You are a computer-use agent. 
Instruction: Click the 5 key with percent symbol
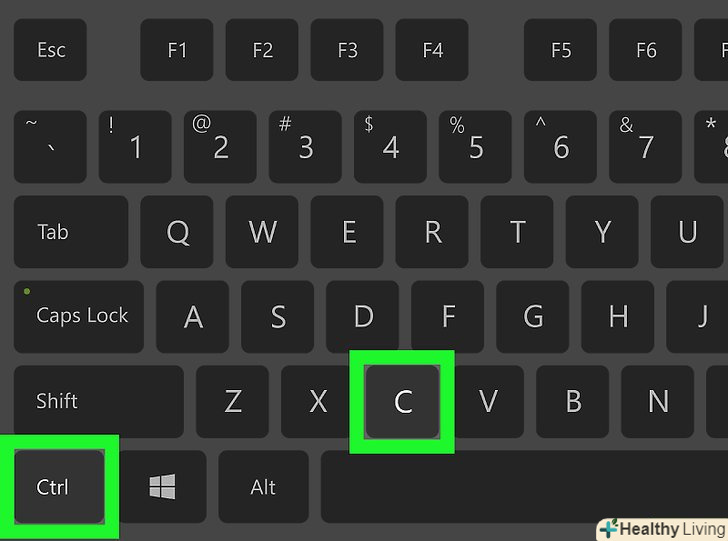pos(475,147)
